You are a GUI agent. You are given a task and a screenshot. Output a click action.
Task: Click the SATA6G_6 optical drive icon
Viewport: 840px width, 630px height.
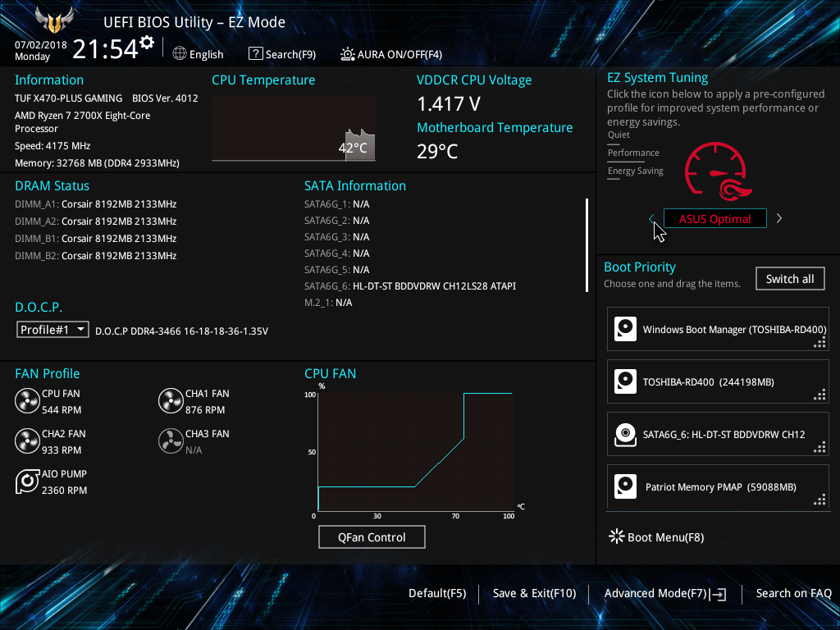pyautogui.click(x=625, y=434)
